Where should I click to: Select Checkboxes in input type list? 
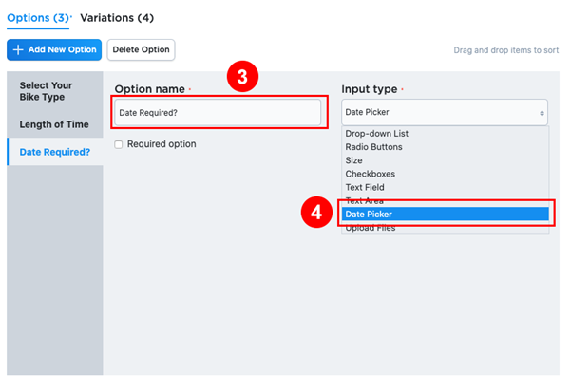click(371, 174)
